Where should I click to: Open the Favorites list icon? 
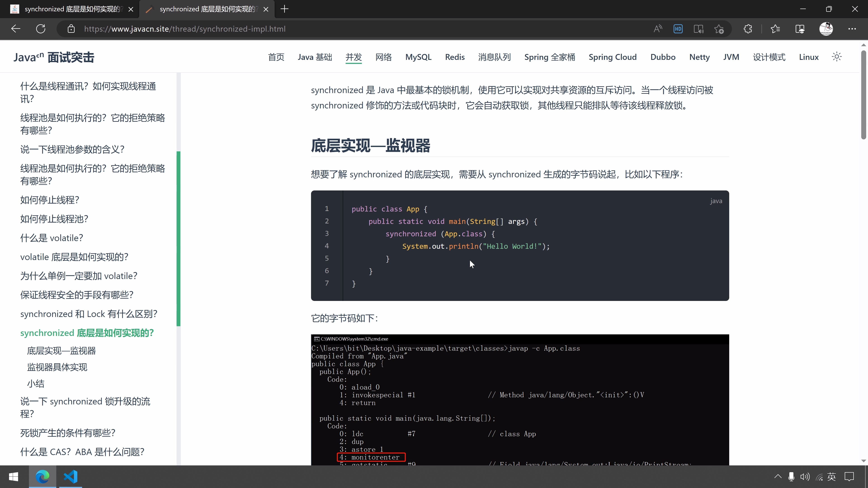(775, 29)
